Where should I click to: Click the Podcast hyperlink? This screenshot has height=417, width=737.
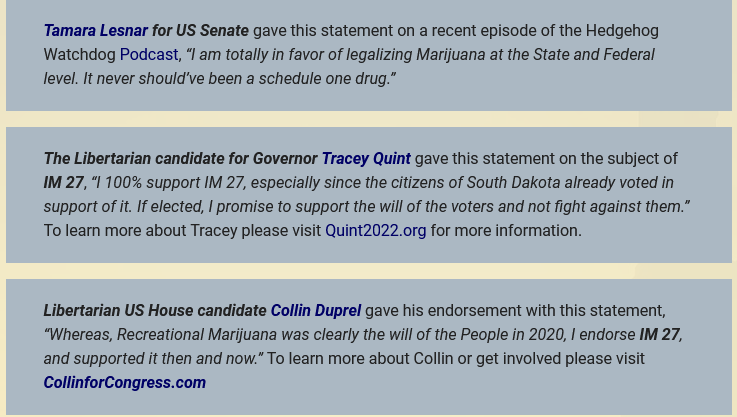148,55
